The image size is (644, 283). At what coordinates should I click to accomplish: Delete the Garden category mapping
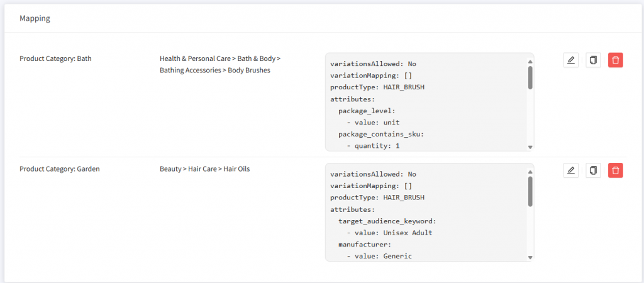click(616, 170)
